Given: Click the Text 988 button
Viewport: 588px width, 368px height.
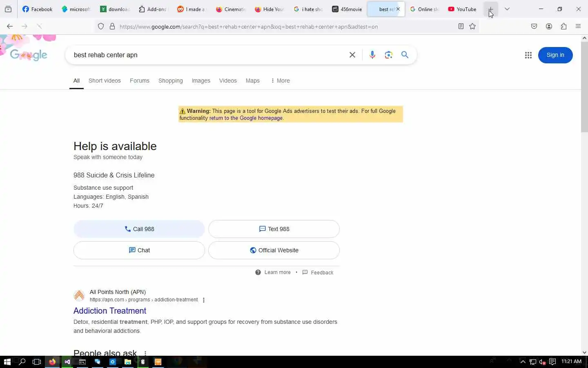Looking at the screenshot, I should [x=274, y=229].
